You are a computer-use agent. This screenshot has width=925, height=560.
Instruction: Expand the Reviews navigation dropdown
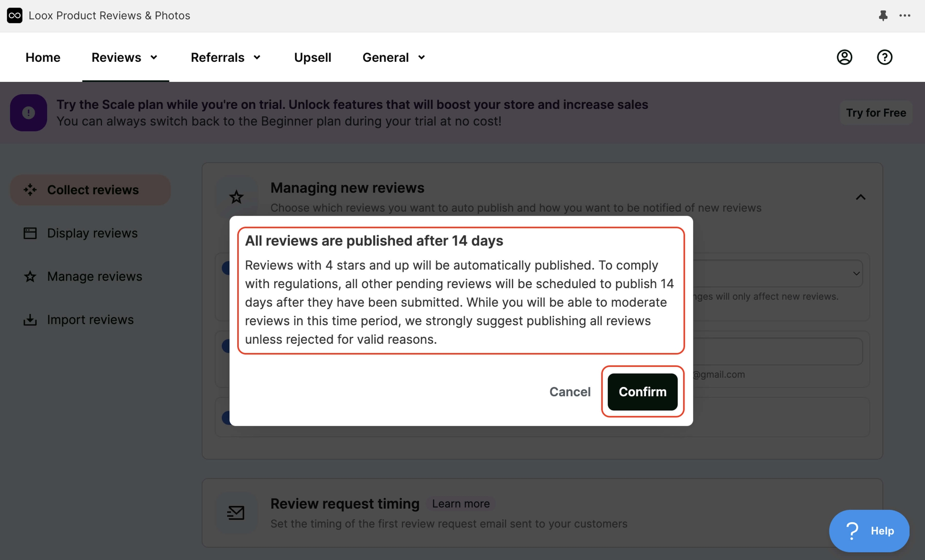pos(125,57)
